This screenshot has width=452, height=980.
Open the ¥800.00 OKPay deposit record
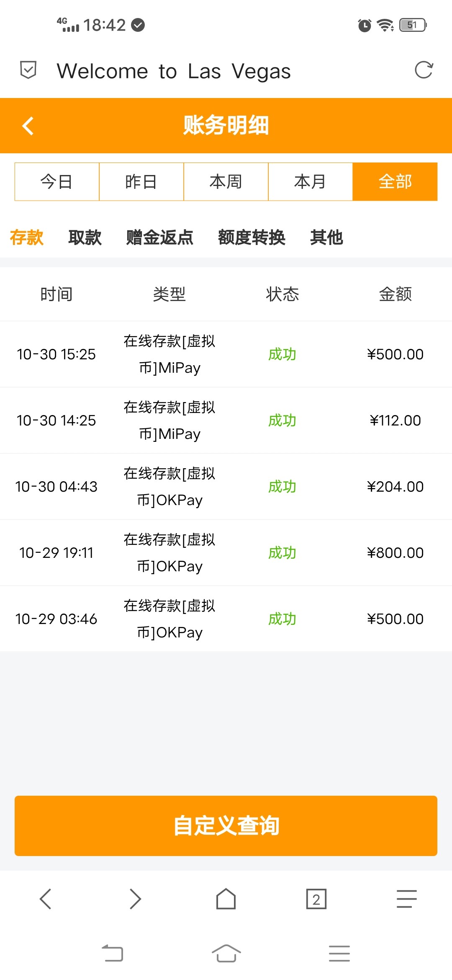point(226,553)
